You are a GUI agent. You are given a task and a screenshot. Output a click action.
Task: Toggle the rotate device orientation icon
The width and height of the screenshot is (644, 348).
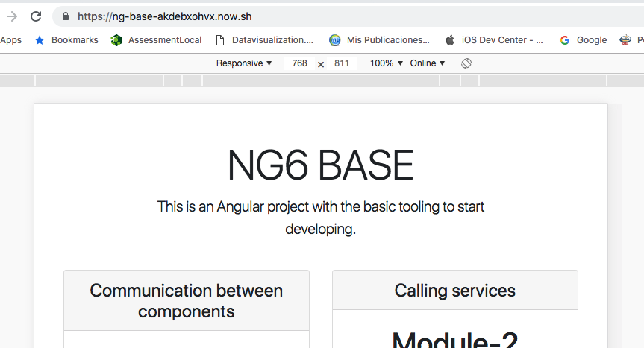tap(466, 63)
